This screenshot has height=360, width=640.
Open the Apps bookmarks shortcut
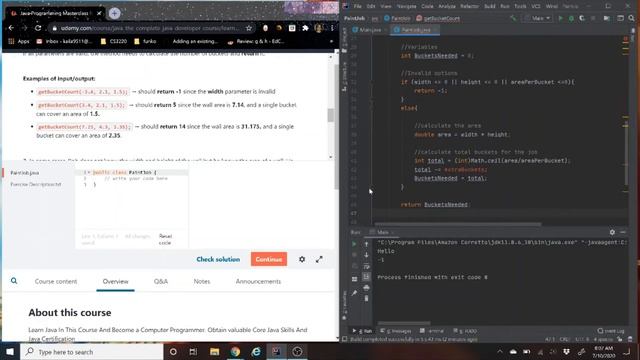pyautogui.click(x=19, y=41)
